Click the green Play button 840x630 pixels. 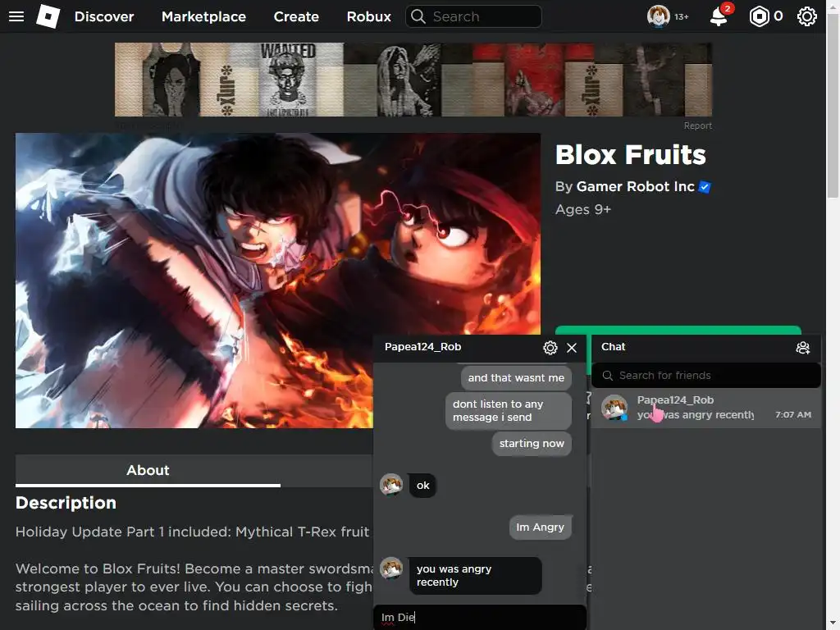click(678, 330)
